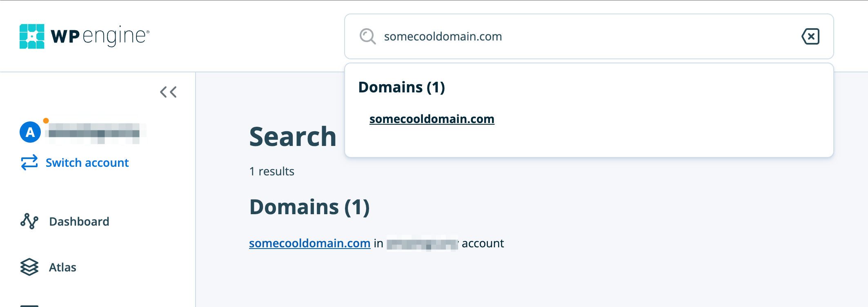The width and height of the screenshot is (868, 307).
Task: Click the Switch account arrows icon
Action: coord(29,162)
